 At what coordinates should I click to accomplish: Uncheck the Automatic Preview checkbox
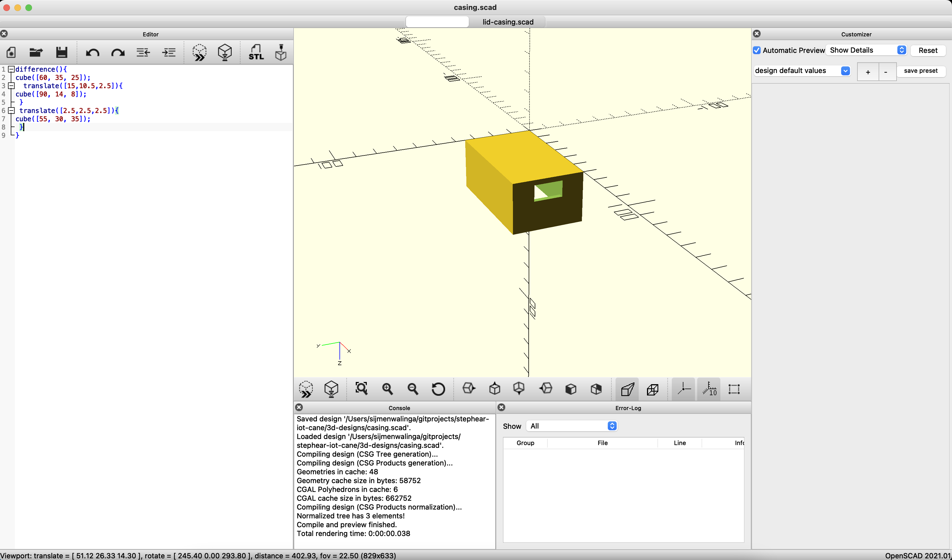click(757, 50)
